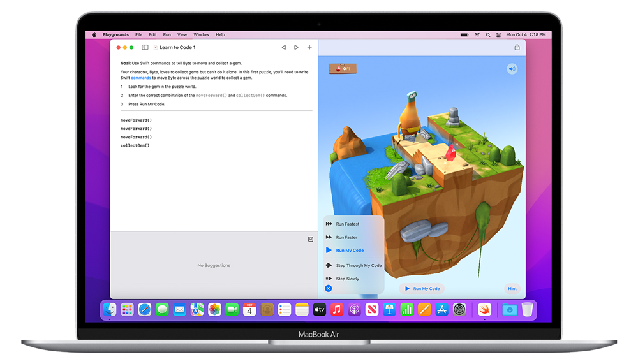Open Keynote from the dock

pyautogui.click(x=389, y=310)
